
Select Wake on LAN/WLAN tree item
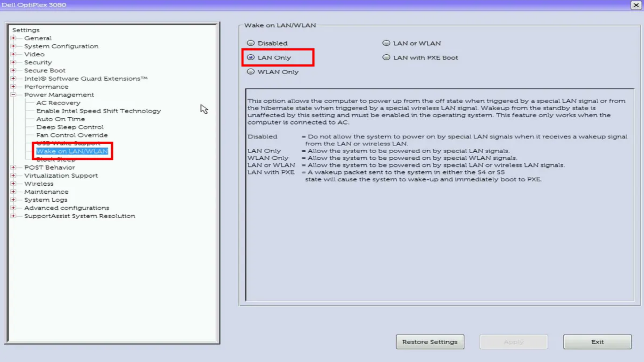pyautogui.click(x=72, y=151)
